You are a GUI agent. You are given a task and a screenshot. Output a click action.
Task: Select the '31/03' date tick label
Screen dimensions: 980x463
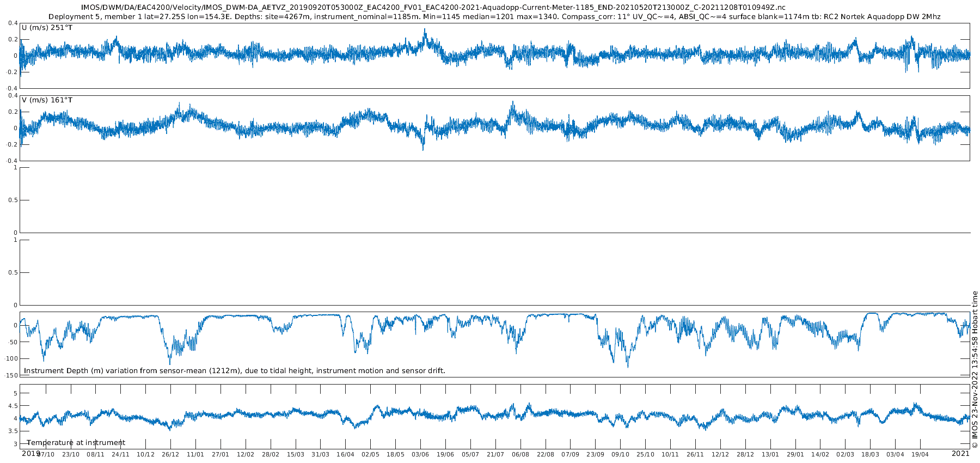coord(321,454)
